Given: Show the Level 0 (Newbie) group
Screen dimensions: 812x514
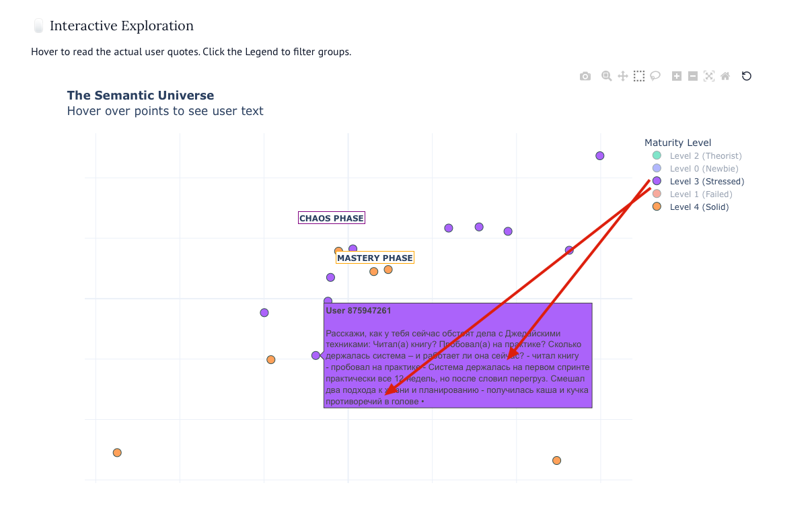Looking at the screenshot, I should click(x=704, y=169).
